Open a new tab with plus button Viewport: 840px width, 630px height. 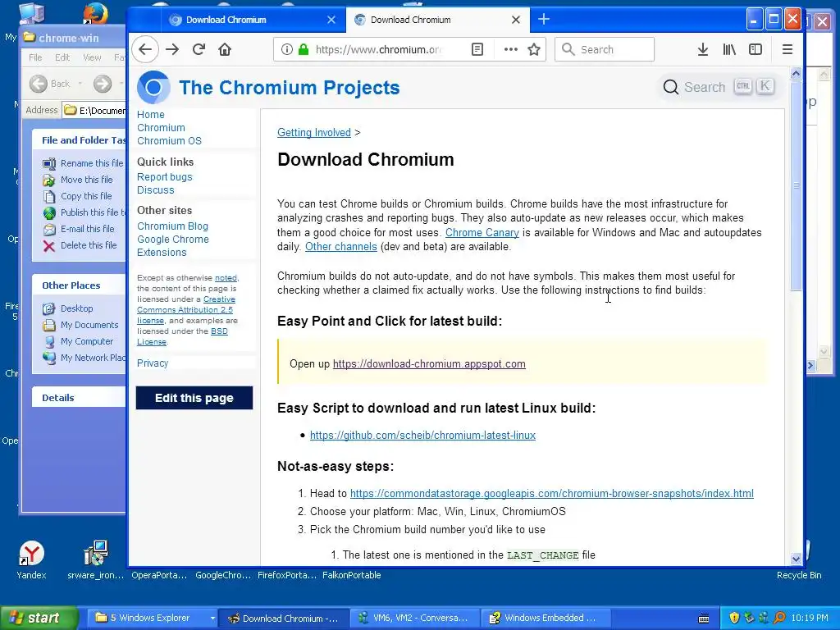point(544,20)
